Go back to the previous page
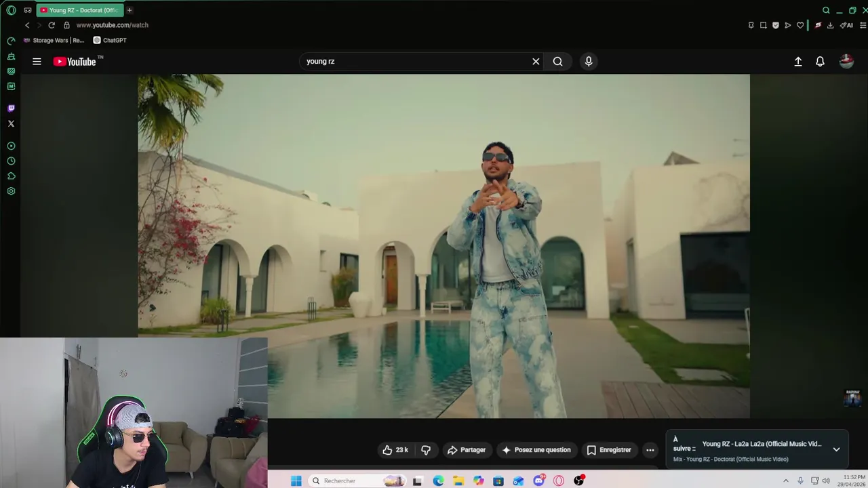The width and height of the screenshot is (868, 488). tap(27, 25)
